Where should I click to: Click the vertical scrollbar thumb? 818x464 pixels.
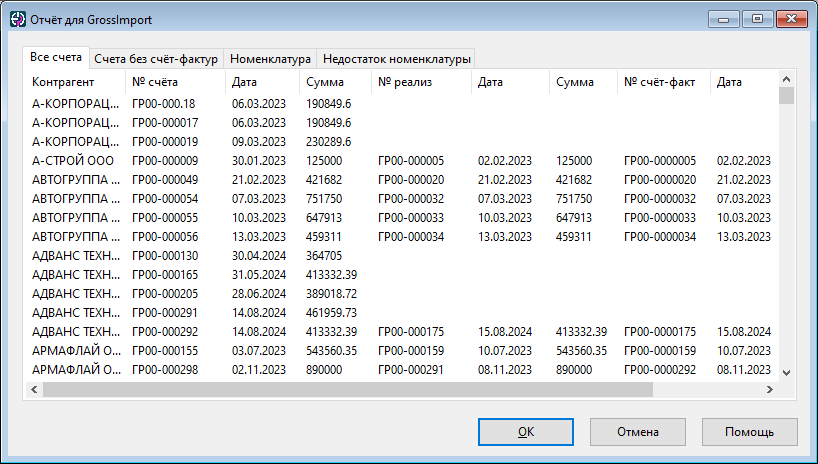787,96
